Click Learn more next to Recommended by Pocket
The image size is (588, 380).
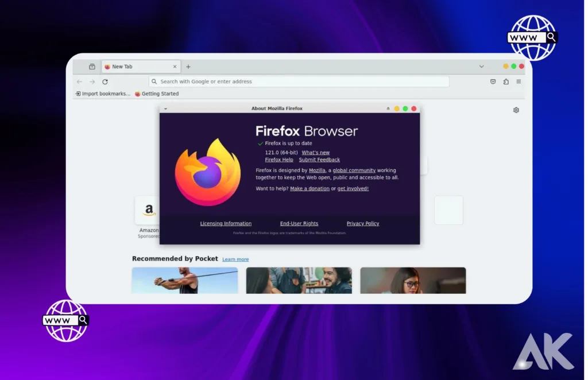235,259
